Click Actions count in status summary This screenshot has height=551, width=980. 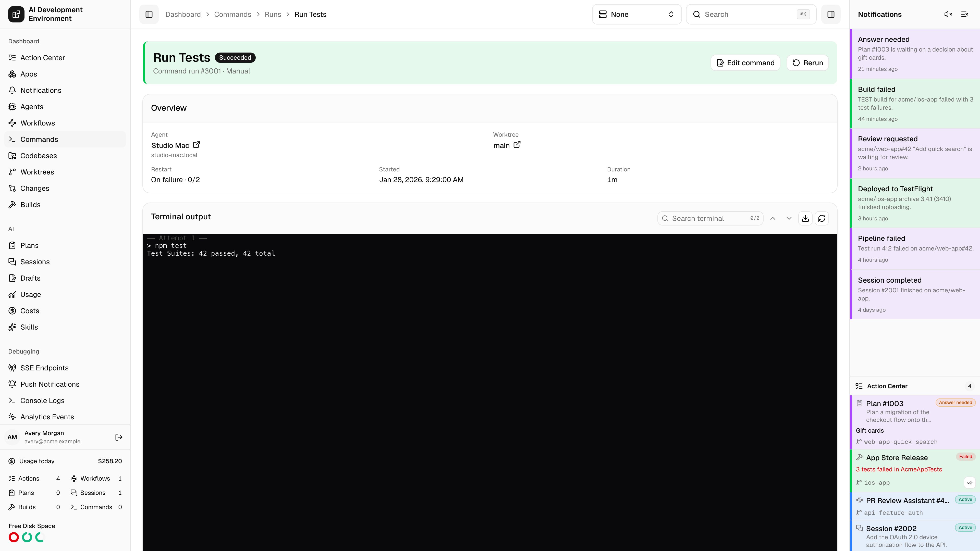(x=34, y=478)
